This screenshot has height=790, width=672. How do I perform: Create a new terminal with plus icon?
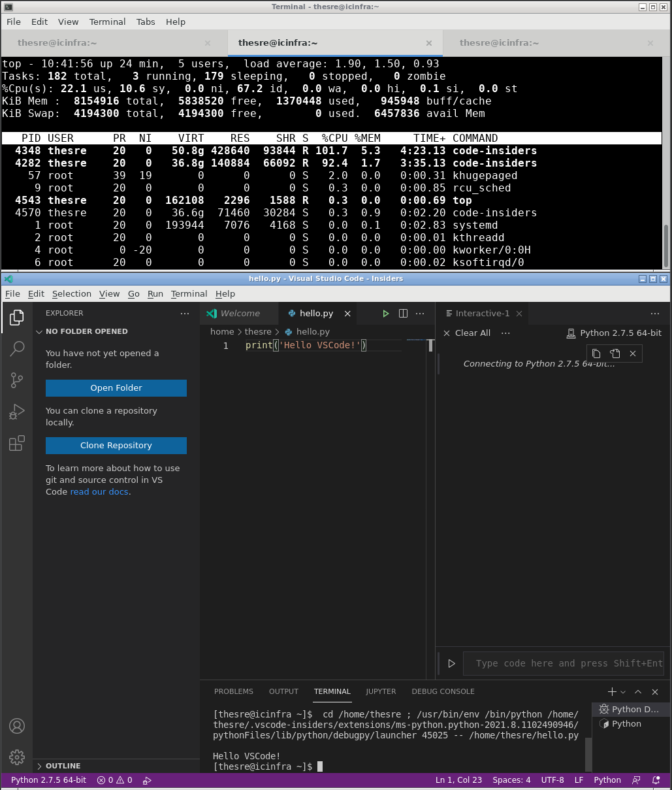(x=612, y=691)
